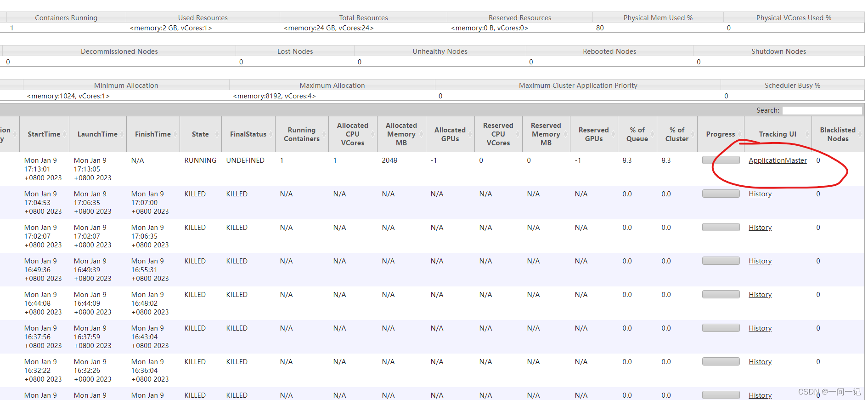The height and width of the screenshot is (400, 868).
Task: Select the N/A finish time of running app
Action: coord(137,160)
